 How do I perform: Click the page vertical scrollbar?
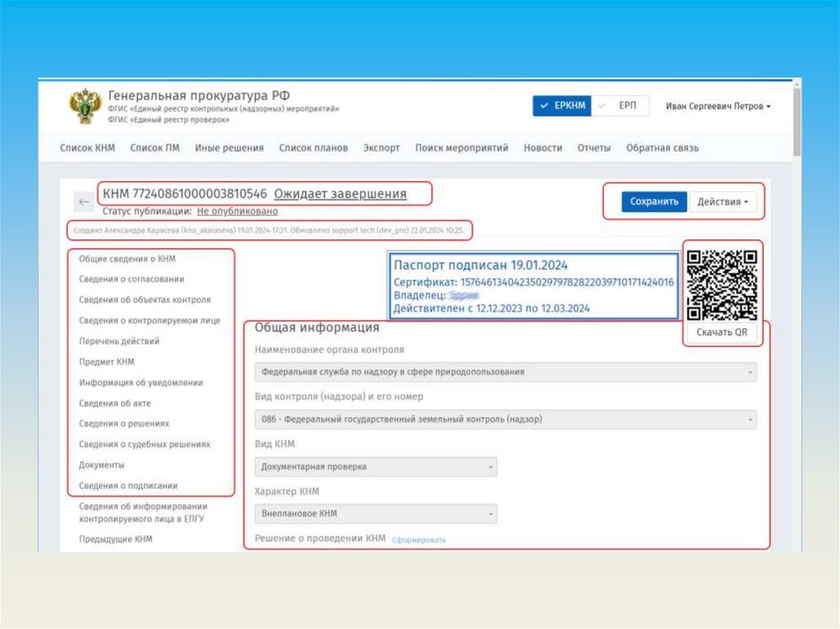pyautogui.click(x=797, y=122)
